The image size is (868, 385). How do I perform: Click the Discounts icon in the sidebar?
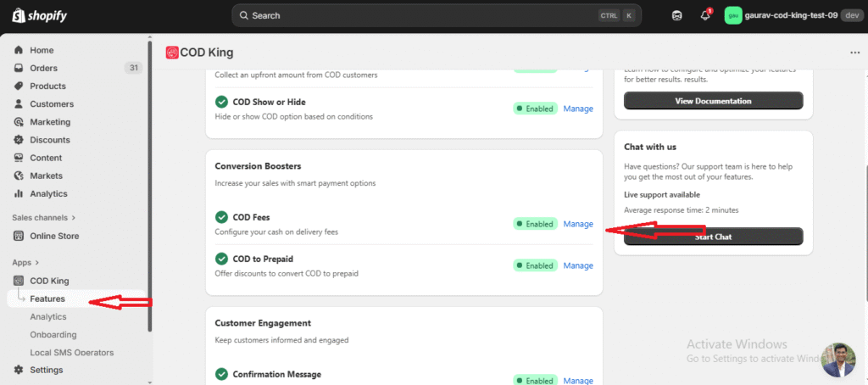pyautogui.click(x=19, y=140)
